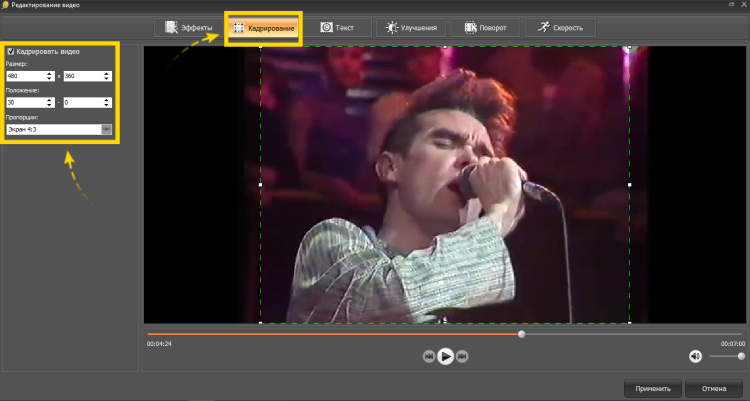Screen dimensions: 750x401
Task: Restore the editing window size
Action: [732, 4]
